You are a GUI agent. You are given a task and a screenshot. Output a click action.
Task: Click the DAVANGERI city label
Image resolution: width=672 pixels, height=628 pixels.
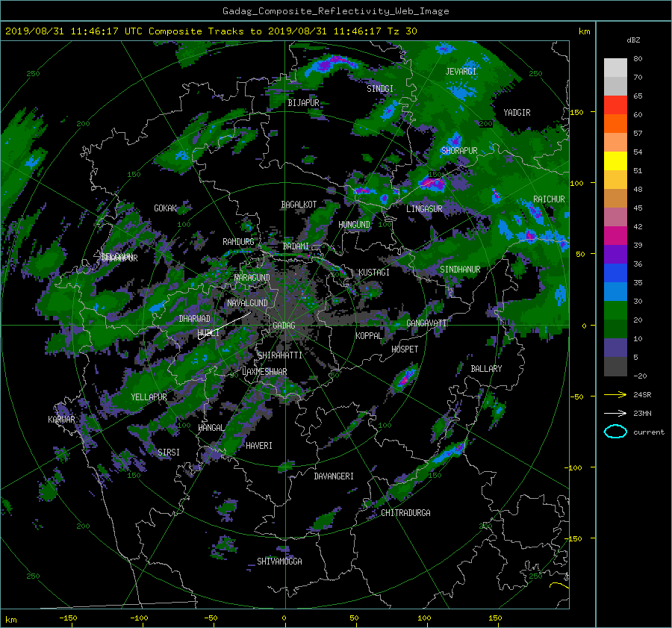coord(334,476)
